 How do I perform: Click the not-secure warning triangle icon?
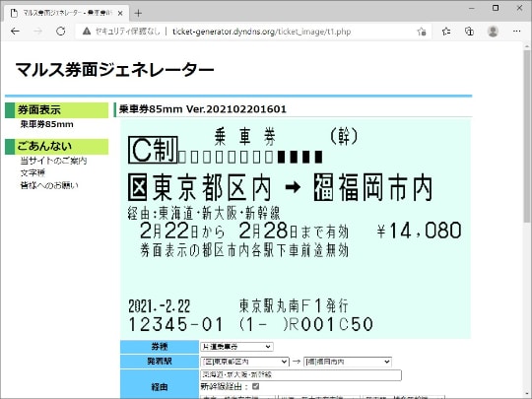[87, 32]
